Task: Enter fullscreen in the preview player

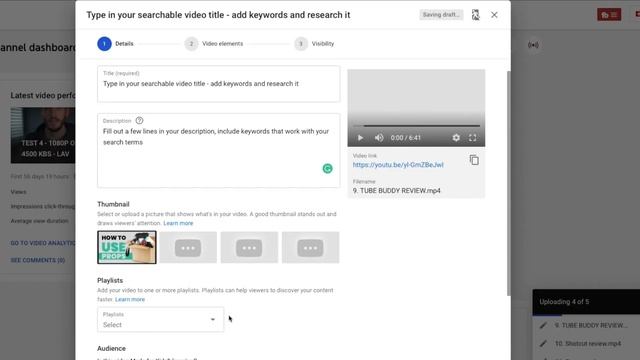Action: [x=473, y=138]
